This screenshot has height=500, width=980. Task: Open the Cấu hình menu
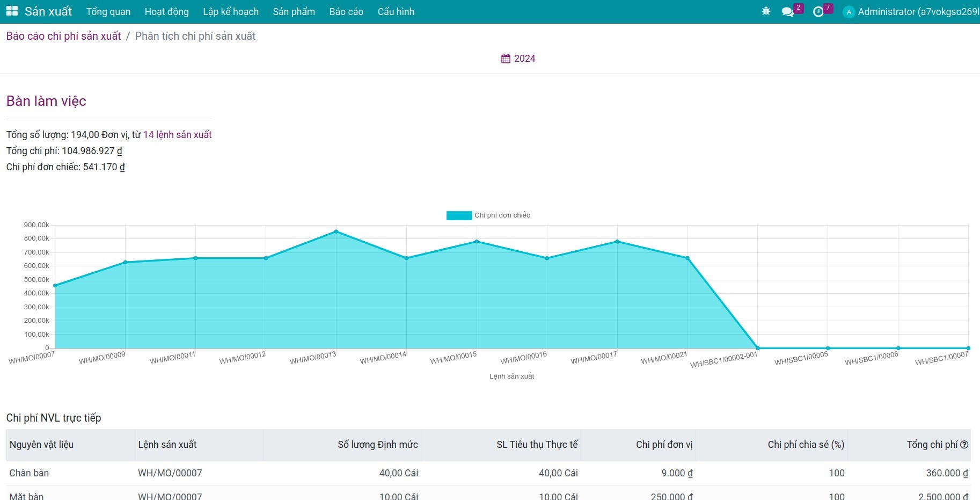396,11
